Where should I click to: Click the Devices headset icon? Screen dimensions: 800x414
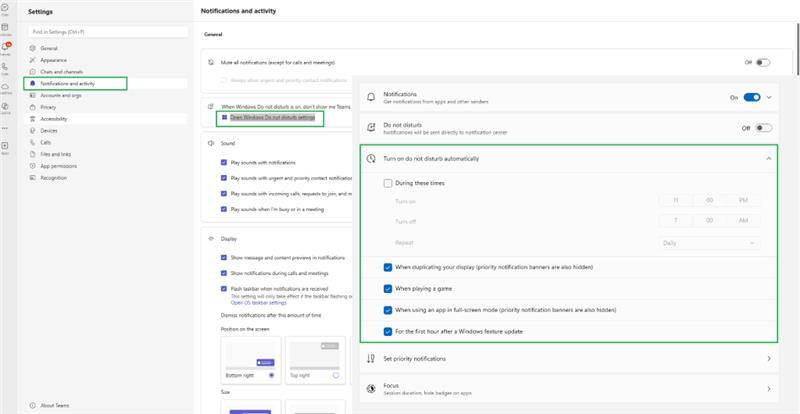pyautogui.click(x=33, y=131)
